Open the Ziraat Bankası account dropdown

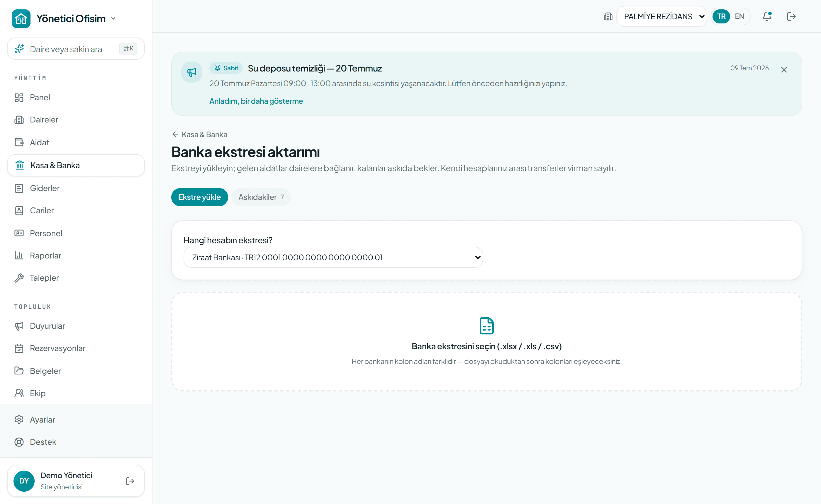click(x=333, y=257)
